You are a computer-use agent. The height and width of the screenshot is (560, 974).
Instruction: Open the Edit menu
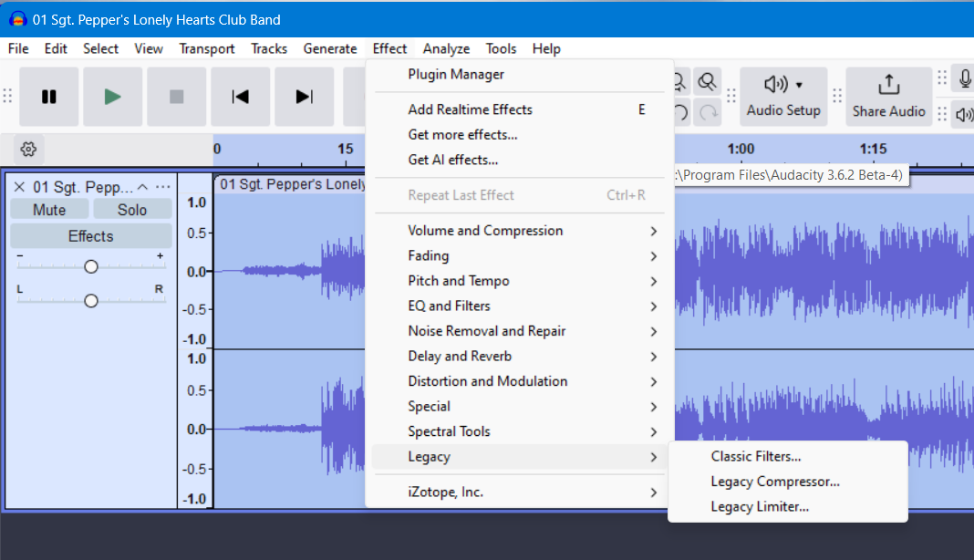click(56, 48)
